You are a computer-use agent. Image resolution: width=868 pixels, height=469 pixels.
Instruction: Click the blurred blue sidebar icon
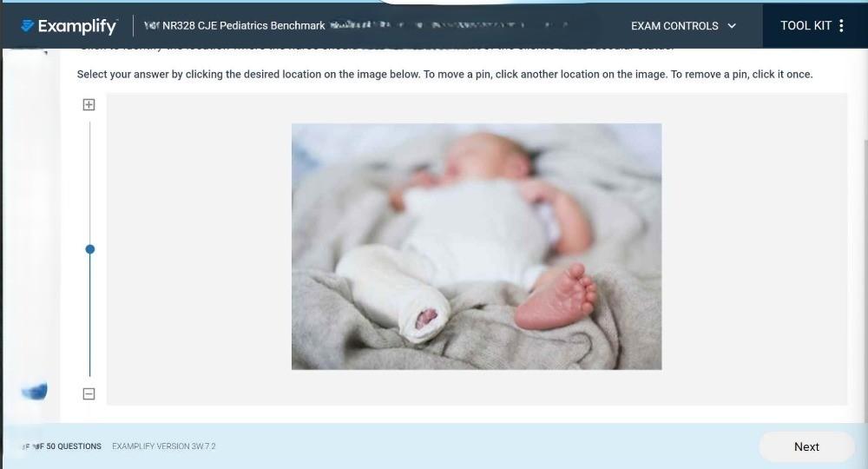click(x=35, y=392)
